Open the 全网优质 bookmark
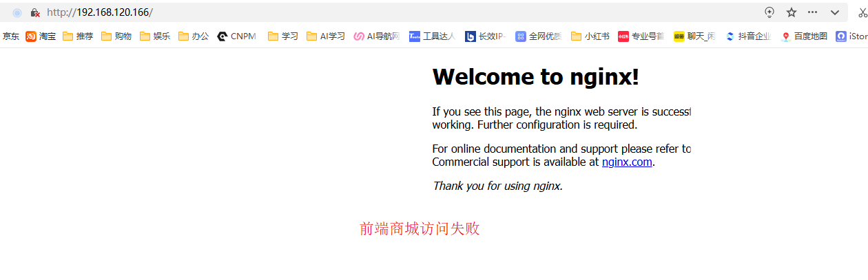The height and width of the screenshot is (280, 868). 539,36
